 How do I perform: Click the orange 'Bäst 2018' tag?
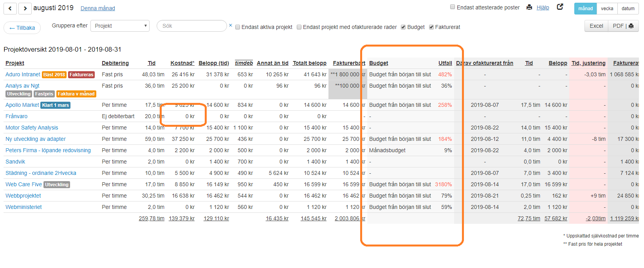(x=54, y=75)
